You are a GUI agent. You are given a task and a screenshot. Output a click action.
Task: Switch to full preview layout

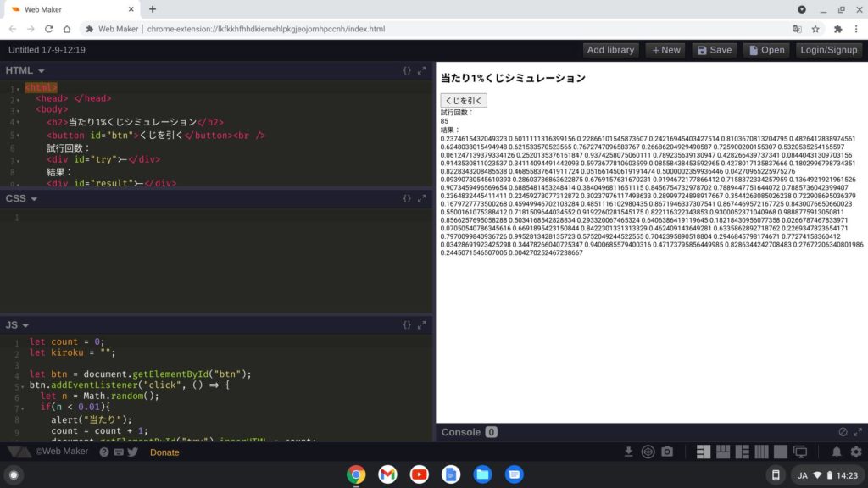781,452
